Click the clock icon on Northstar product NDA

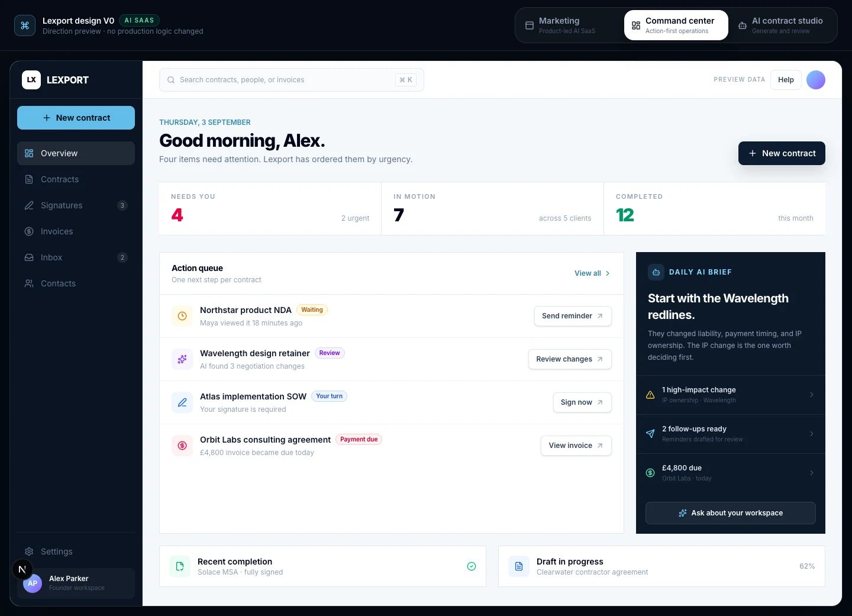(182, 316)
